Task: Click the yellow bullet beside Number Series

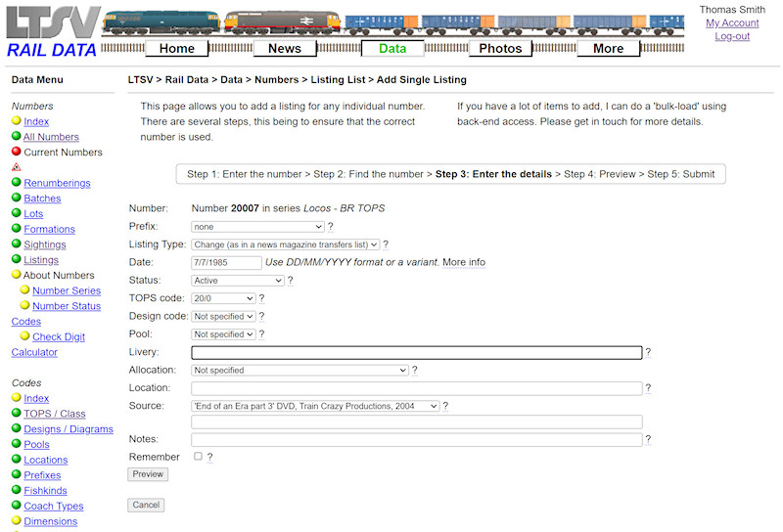Action: tap(25, 289)
